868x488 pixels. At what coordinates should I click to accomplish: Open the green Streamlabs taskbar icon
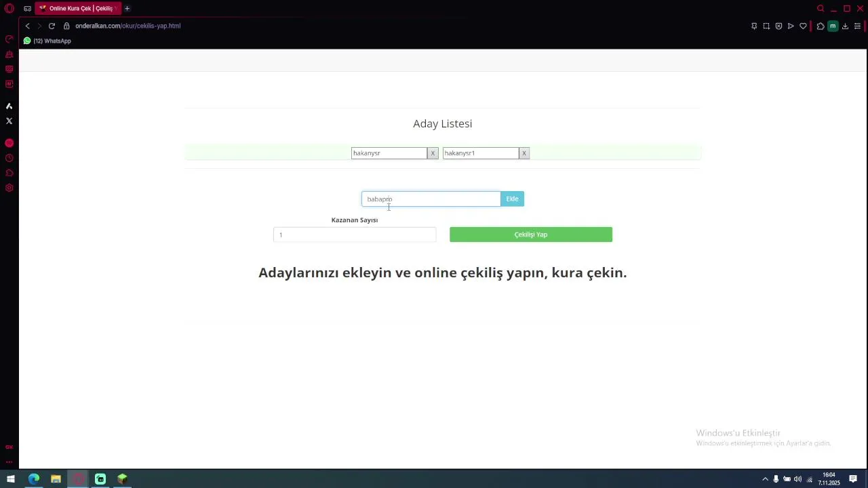tap(100, 479)
